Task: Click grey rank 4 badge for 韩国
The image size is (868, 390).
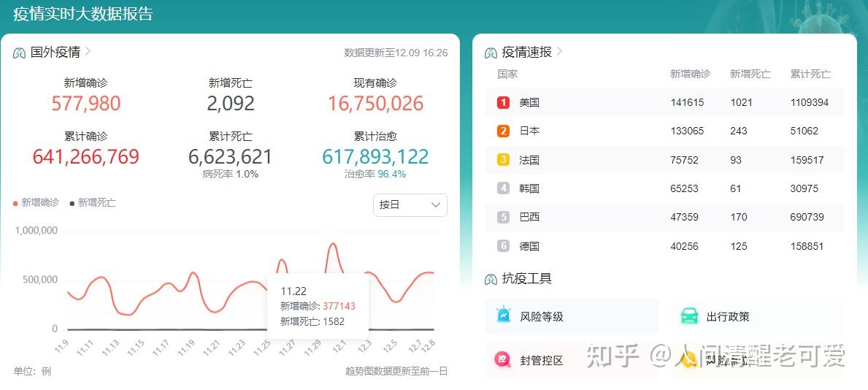Action: click(503, 188)
